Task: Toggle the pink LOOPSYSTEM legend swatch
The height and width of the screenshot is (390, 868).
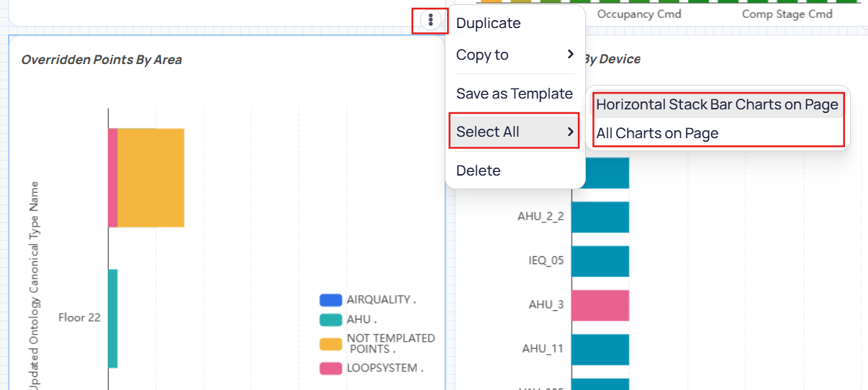Action: (x=330, y=368)
